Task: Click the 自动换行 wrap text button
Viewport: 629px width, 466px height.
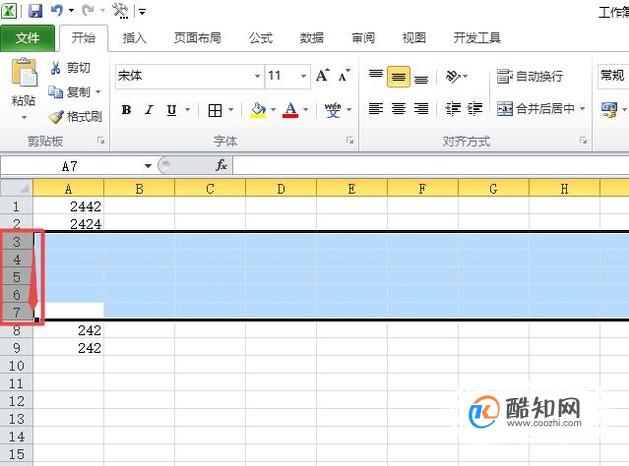Action: pyautogui.click(x=530, y=76)
